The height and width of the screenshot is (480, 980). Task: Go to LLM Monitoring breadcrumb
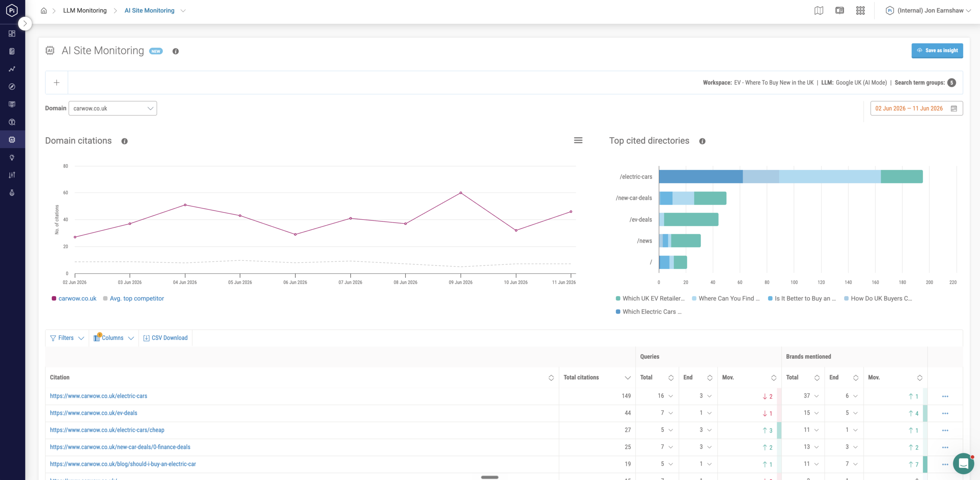(x=85, y=11)
